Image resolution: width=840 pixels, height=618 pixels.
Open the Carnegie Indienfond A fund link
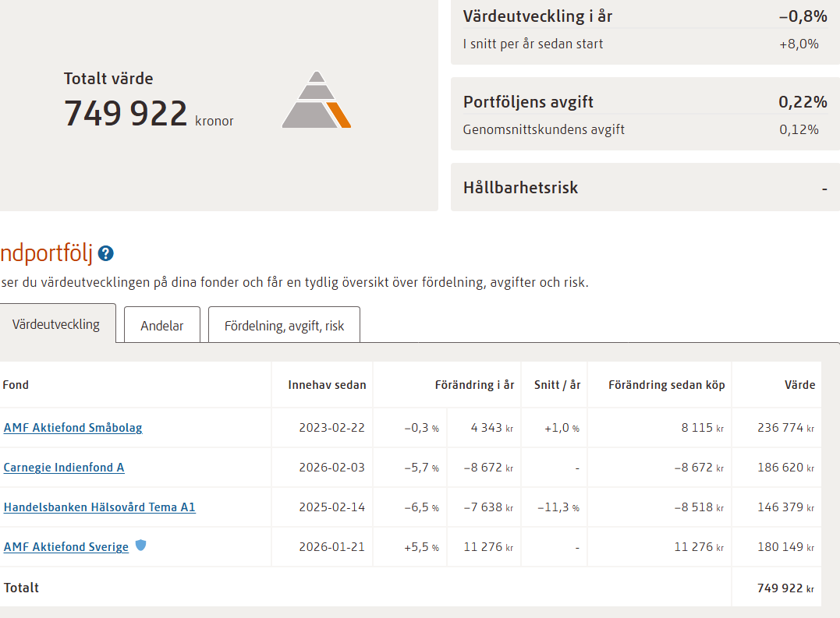pos(64,468)
